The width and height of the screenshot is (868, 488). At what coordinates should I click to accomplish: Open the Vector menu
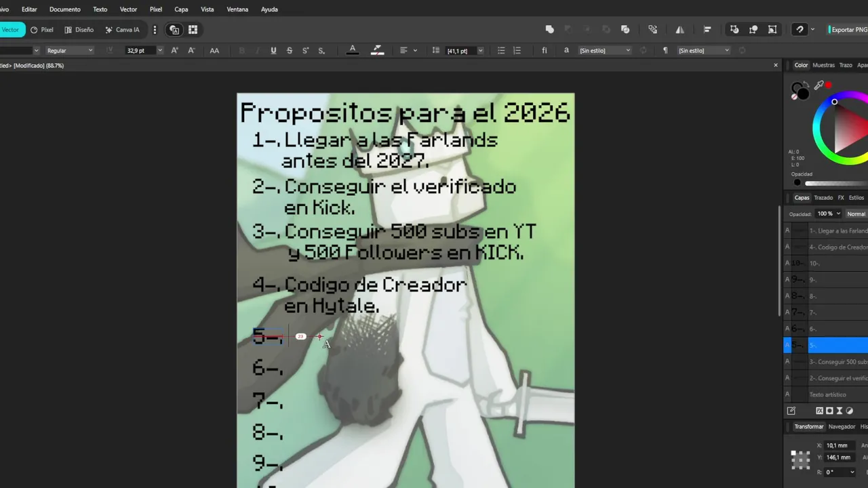click(128, 9)
